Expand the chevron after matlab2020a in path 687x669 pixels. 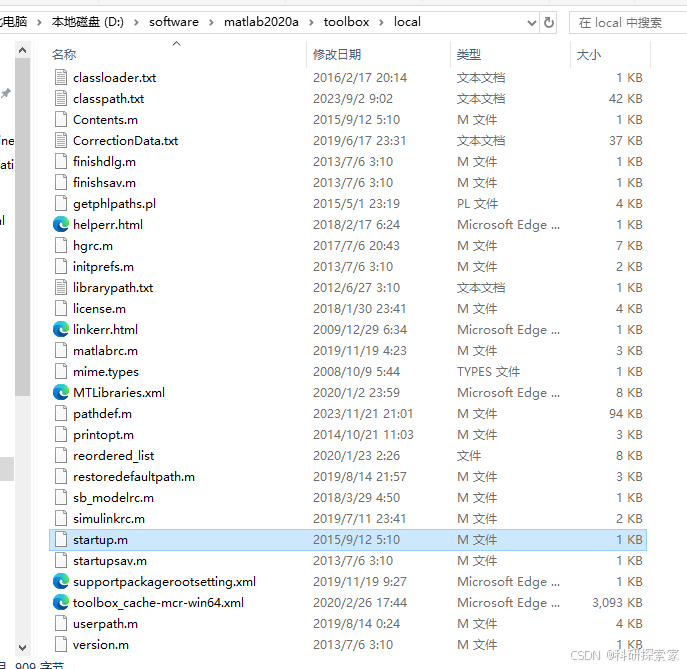click(311, 22)
